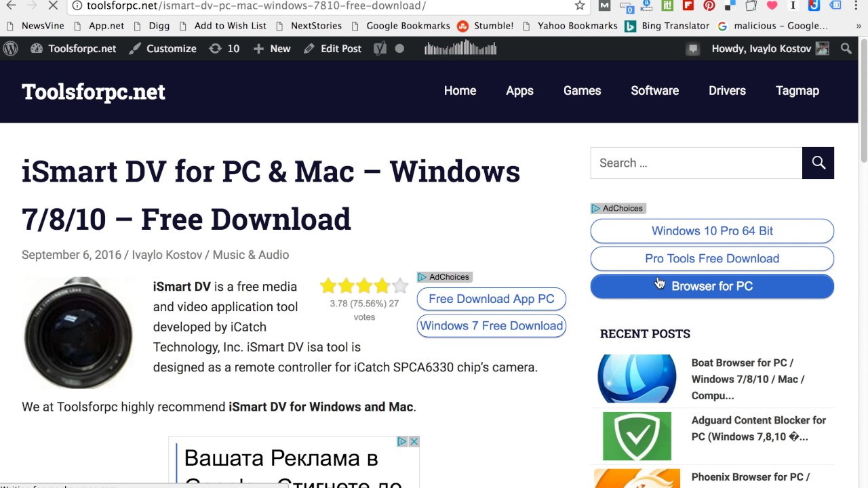Click the September 6, 2016 date
The height and width of the screenshot is (488, 868).
[x=71, y=255]
